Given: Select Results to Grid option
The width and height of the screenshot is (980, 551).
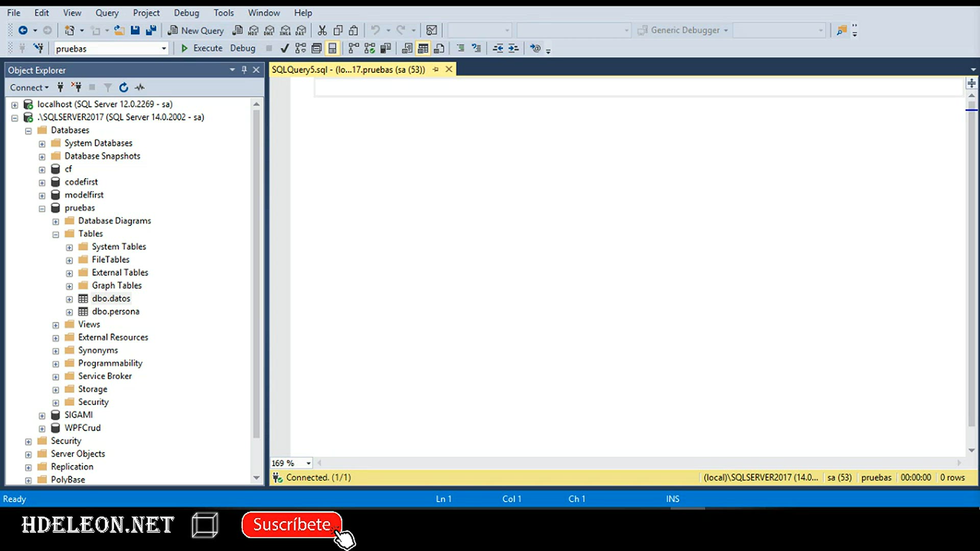Looking at the screenshot, I should [423, 48].
